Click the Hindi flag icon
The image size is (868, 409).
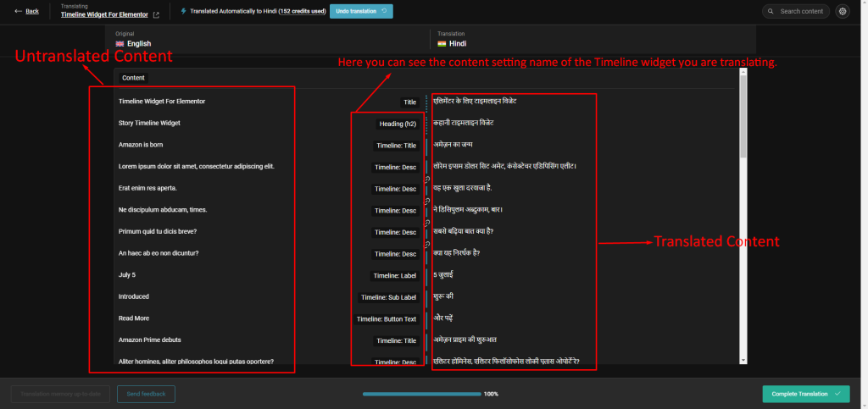441,43
